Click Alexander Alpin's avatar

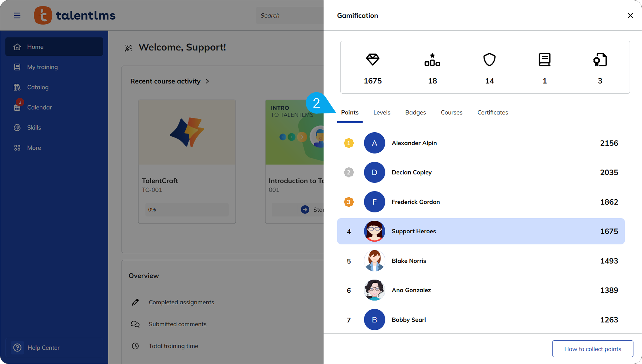374,143
